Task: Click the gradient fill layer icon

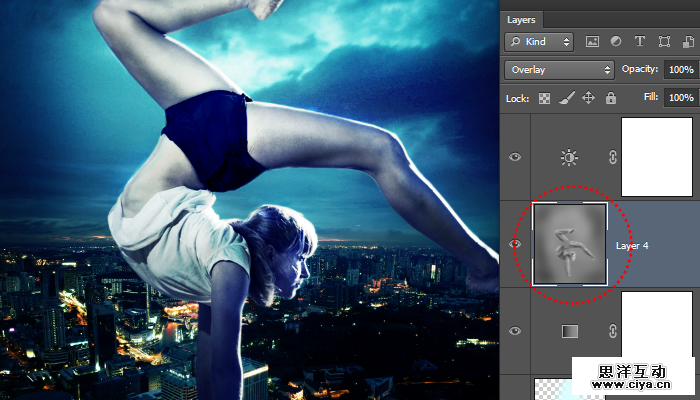Action: tap(569, 331)
